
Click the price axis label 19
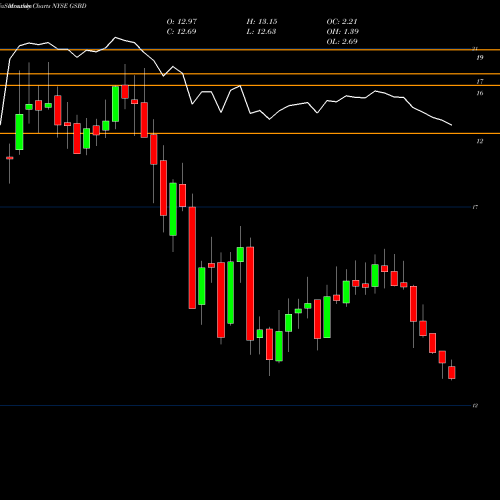tap(480, 58)
